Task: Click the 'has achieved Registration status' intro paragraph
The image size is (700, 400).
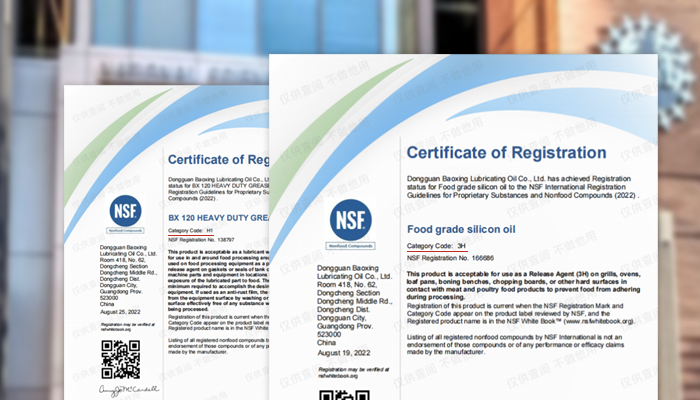Action: coord(522,187)
